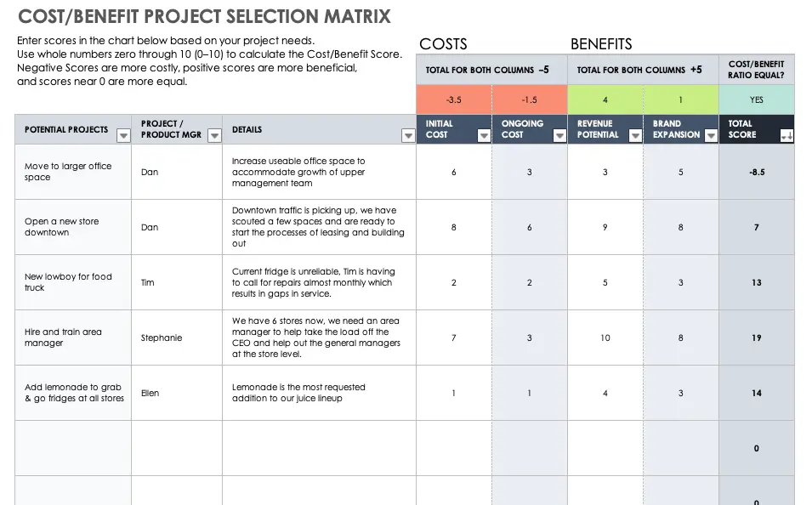The image size is (812, 505).
Task: Open filter on Project/Product Mgr column
Action: (x=213, y=135)
